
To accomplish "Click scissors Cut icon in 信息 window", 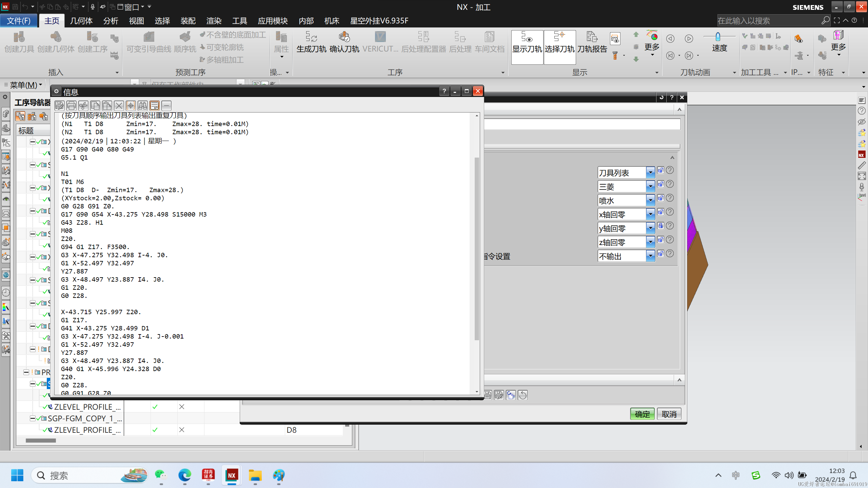I will [83, 105].
